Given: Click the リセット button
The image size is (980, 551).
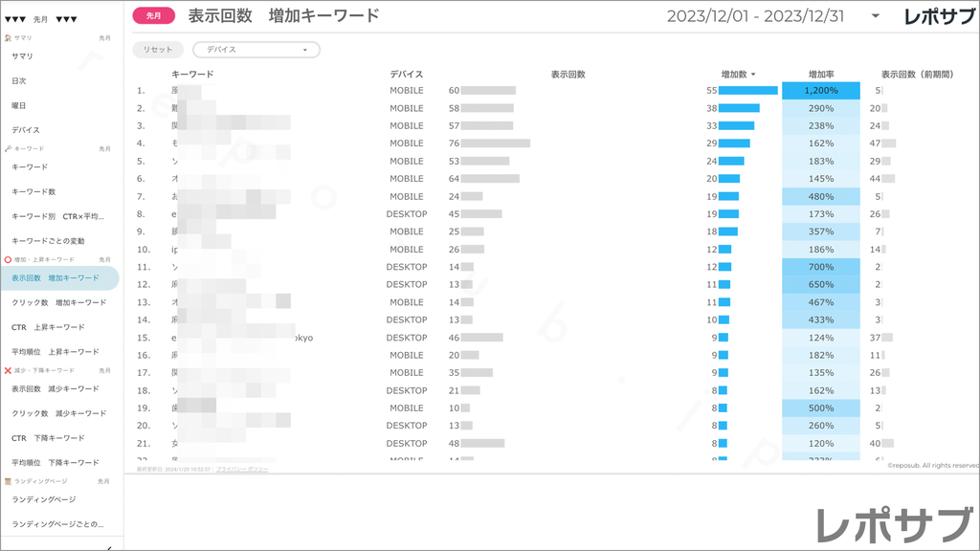Looking at the screenshot, I should tap(157, 48).
